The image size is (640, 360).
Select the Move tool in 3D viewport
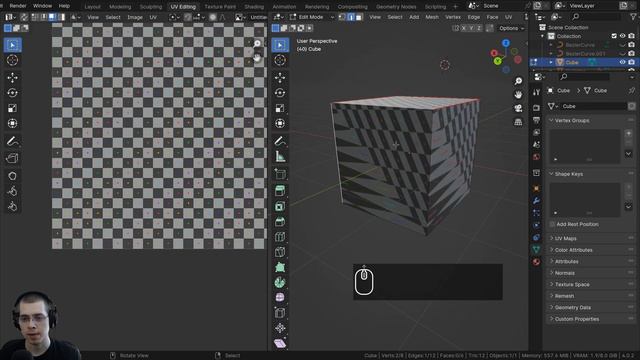tap(280, 78)
